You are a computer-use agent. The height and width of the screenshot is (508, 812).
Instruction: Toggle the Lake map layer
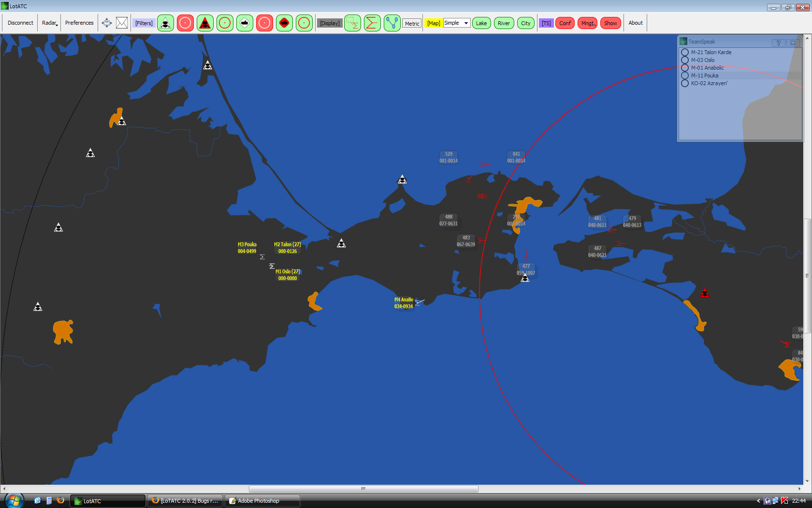pyautogui.click(x=481, y=23)
